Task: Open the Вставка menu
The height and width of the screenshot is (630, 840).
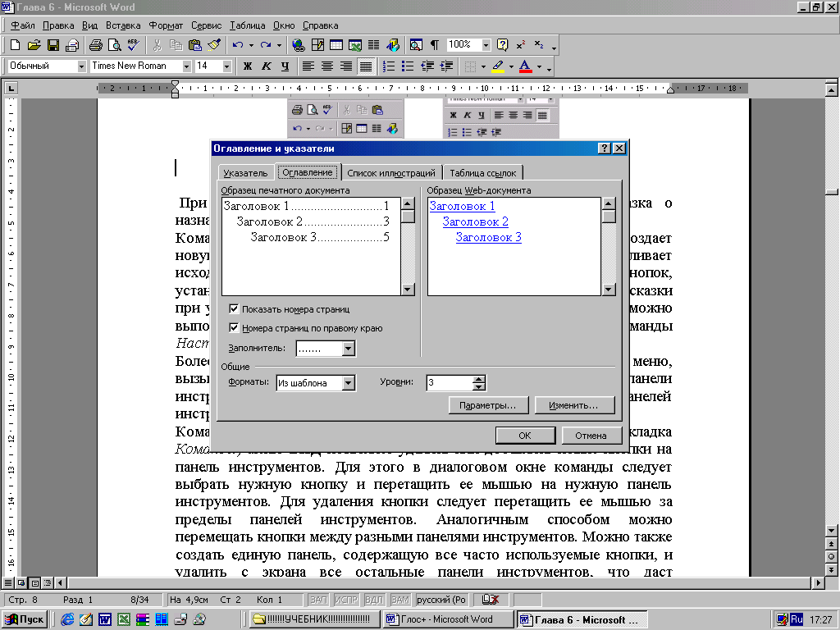Action: coord(123,25)
